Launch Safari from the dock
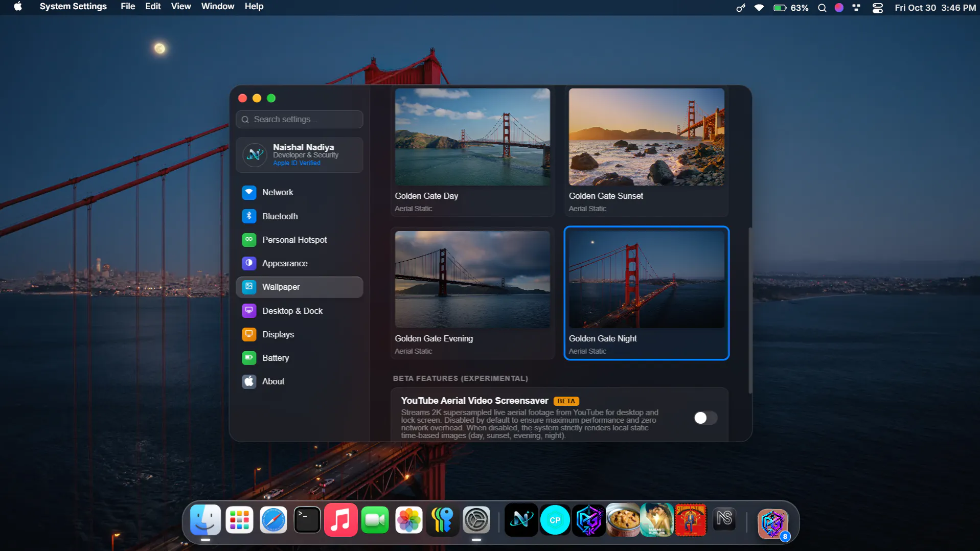 [274, 520]
